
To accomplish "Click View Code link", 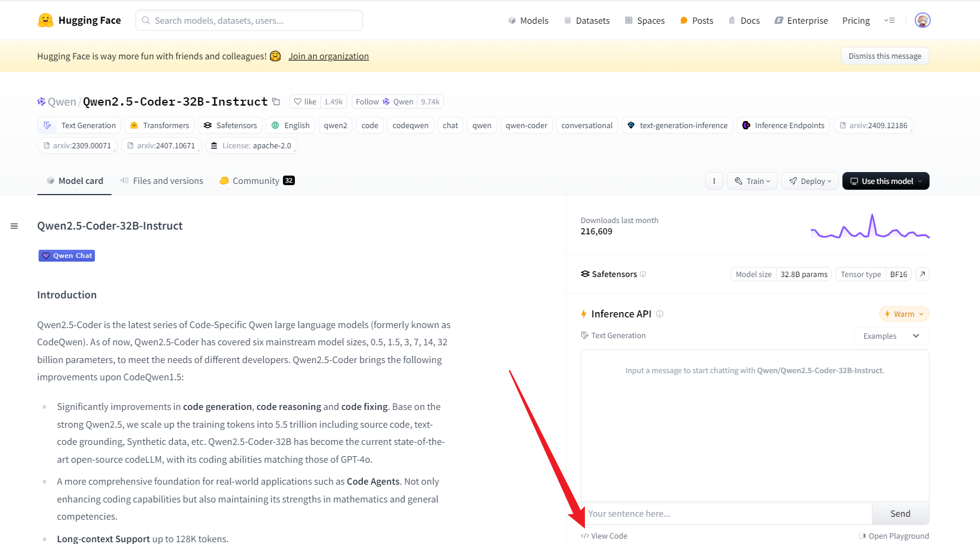I will (x=604, y=536).
